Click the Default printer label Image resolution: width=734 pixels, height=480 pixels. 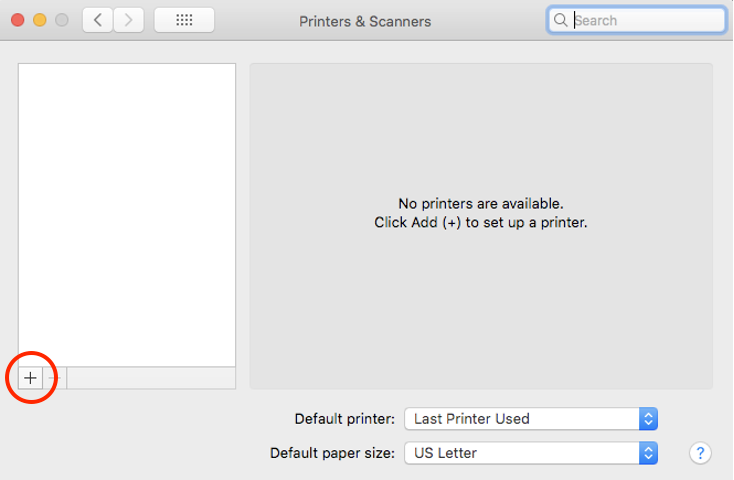click(x=345, y=419)
